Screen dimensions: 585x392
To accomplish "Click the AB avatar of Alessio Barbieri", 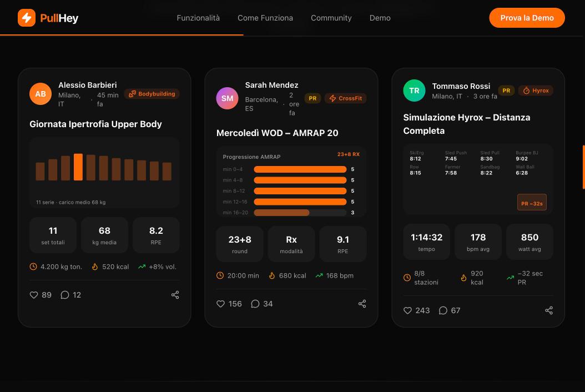I will coord(41,94).
